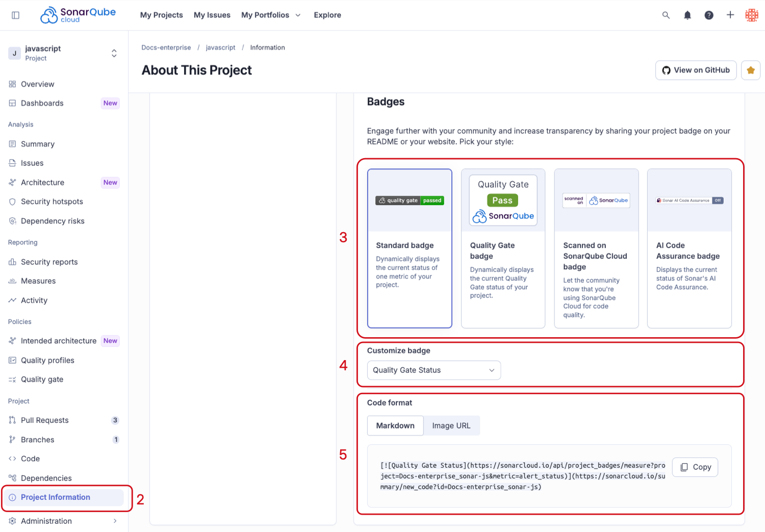Select AI Code Assurance badge card

point(690,248)
